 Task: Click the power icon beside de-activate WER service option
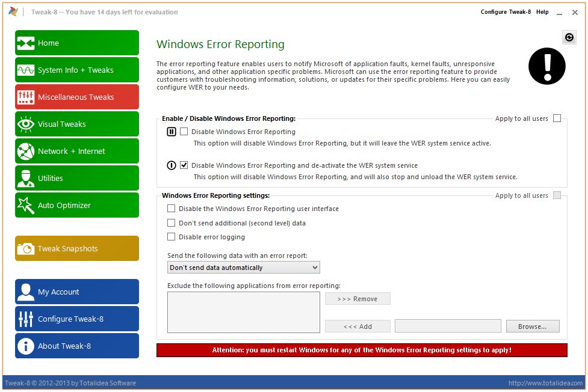click(172, 165)
